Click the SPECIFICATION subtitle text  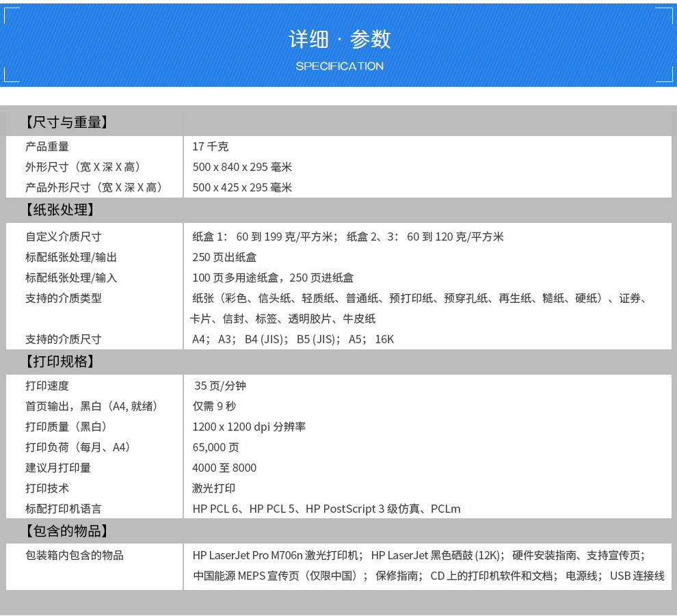click(x=339, y=66)
